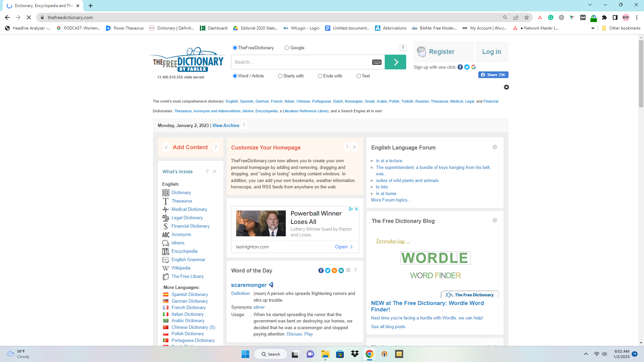The width and height of the screenshot is (644, 362).
Task: Select the Google search radio button
Action: (287, 48)
